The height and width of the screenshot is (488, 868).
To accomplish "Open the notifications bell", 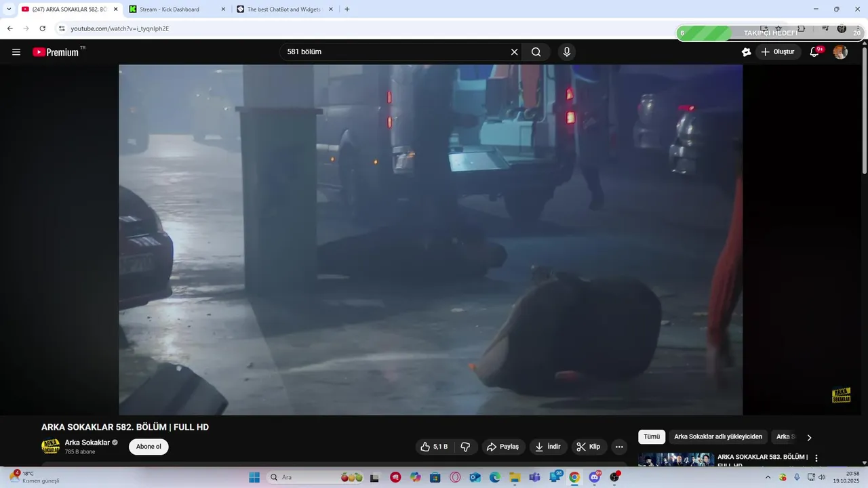I will point(815,52).
